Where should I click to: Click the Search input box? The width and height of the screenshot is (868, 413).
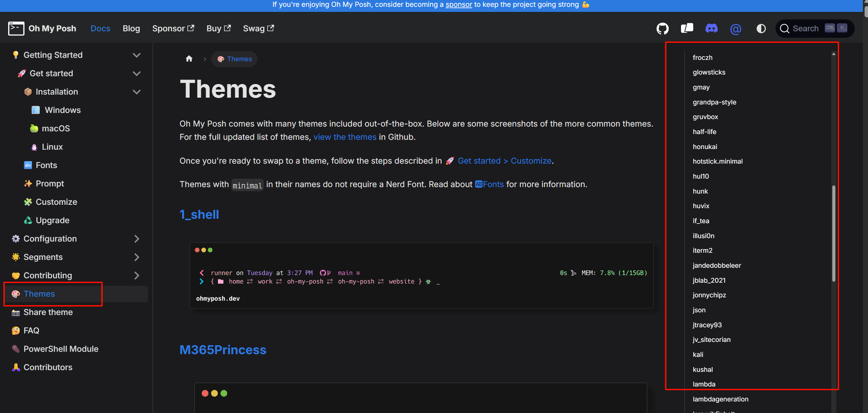[x=815, y=29]
